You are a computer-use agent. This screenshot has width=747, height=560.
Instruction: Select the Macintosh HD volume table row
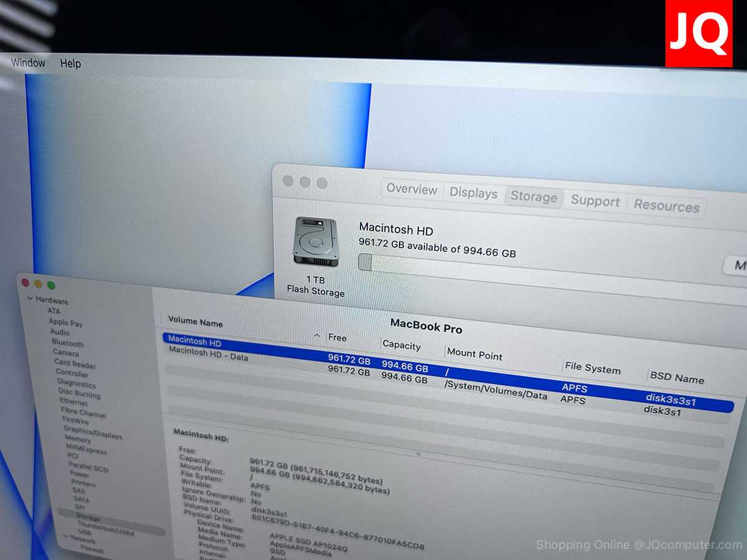[x=448, y=372]
